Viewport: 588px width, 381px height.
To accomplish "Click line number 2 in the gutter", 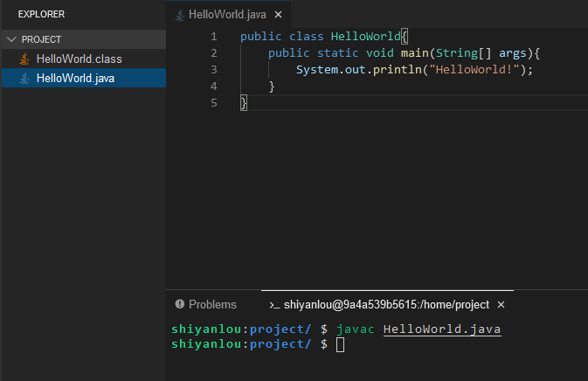I will coord(214,53).
